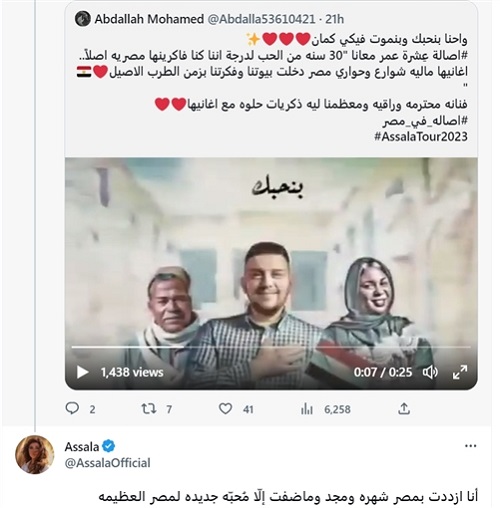The height and width of the screenshot is (508, 500).
Task: Click the reply speech bubble icon
Action: click(x=72, y=408)
